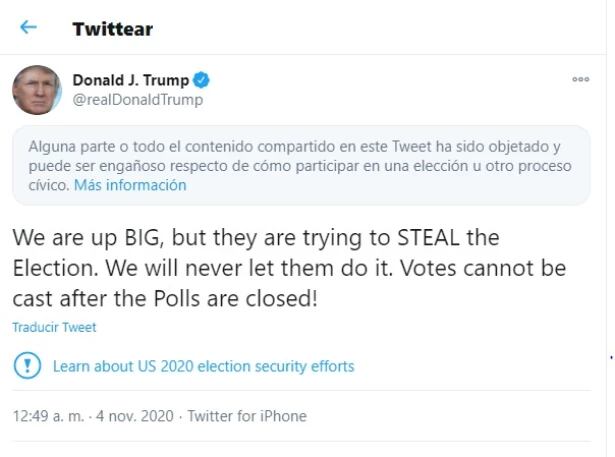615x457 pixels.
Task: Click the back arrow icon
Action: [28, 28]
